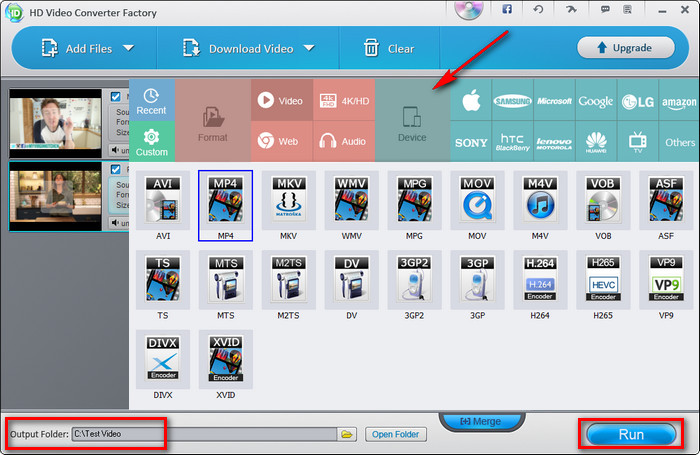The image size is (700, 455).
Task: Open Lenovo Motorola device presets
Action: click(554, 142)
